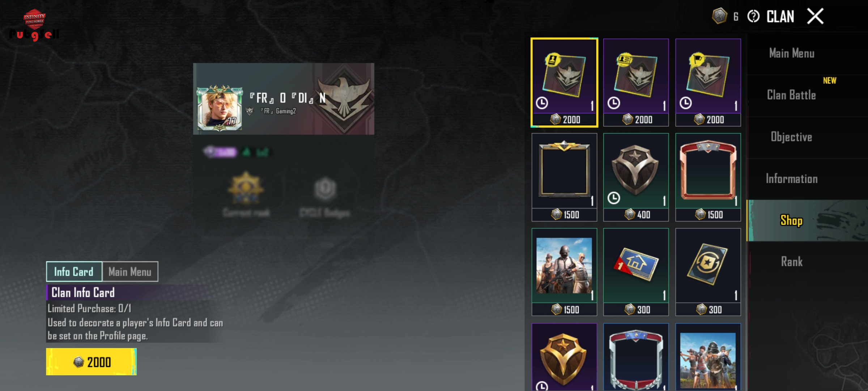Select the rename card item costing 300
Image resolution: width=868 pixels, height=391 pixels.
708,272
